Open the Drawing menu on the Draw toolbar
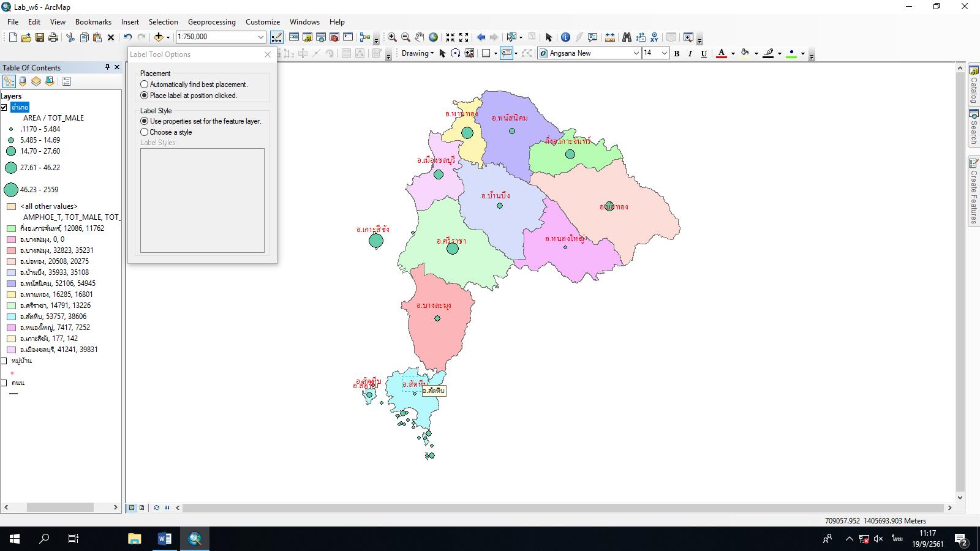Viewport: 980px width, 551px height. (x=417, y=53)
